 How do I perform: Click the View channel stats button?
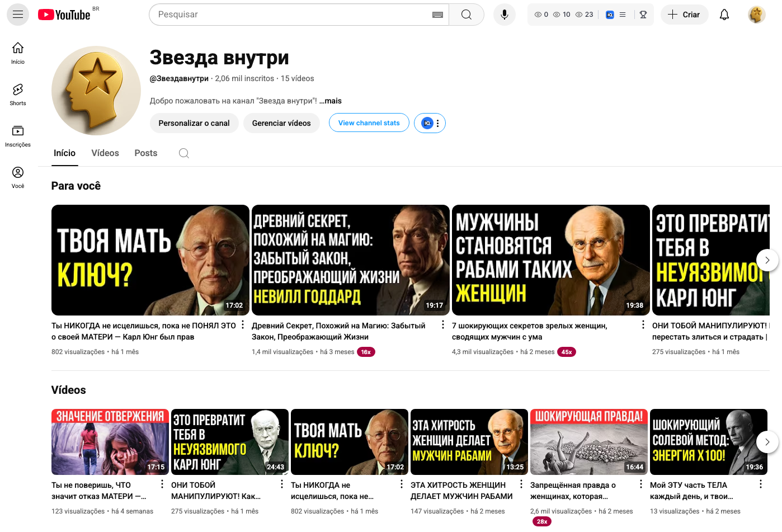(x=369, y=123)
